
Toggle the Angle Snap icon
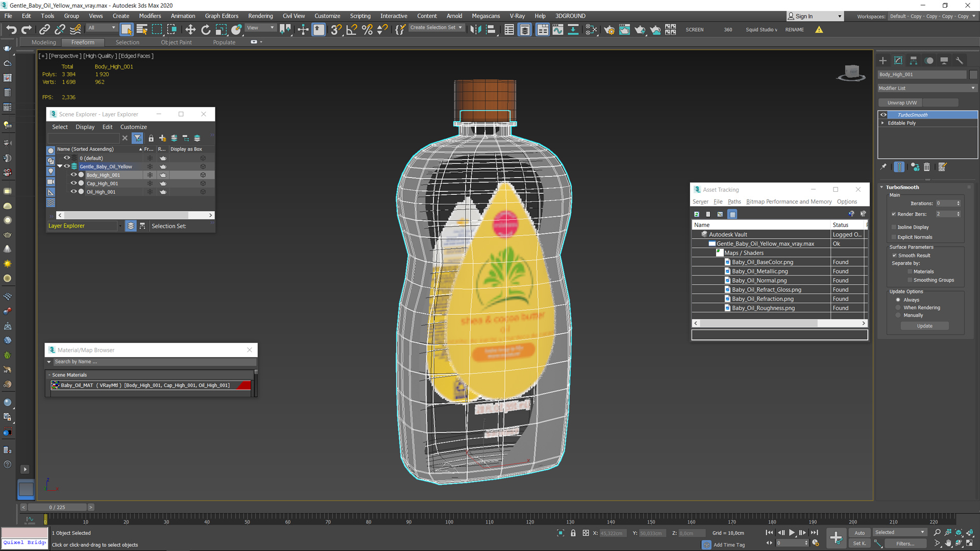point(351,30)
